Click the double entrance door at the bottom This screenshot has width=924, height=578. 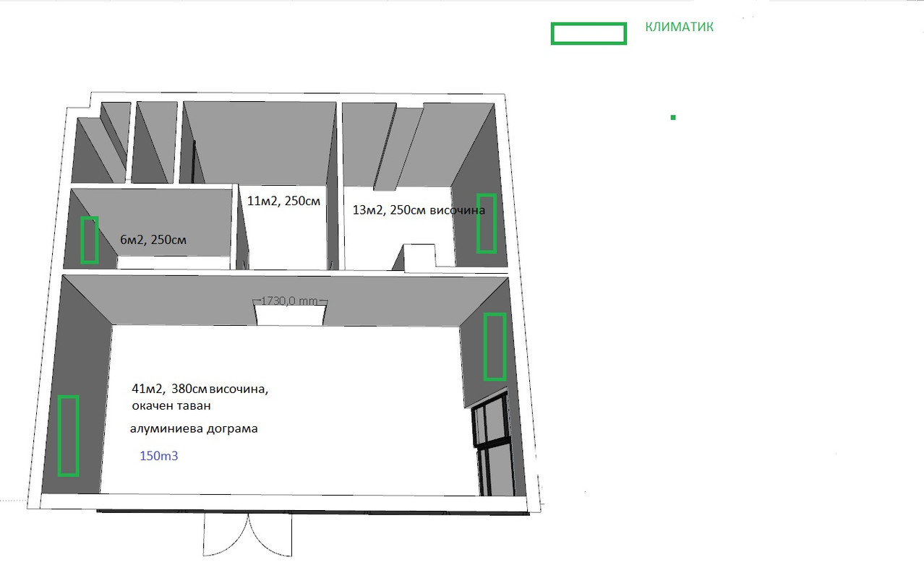point(248,534)
